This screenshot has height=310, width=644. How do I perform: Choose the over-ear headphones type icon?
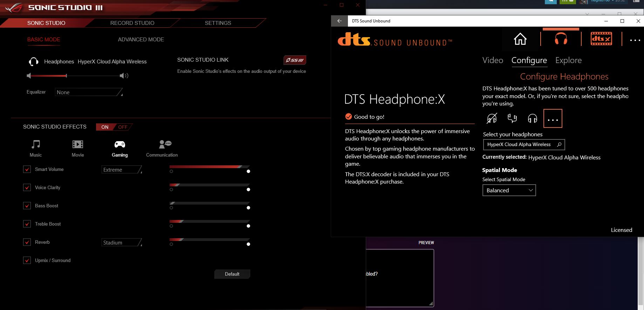click(532, 119)
